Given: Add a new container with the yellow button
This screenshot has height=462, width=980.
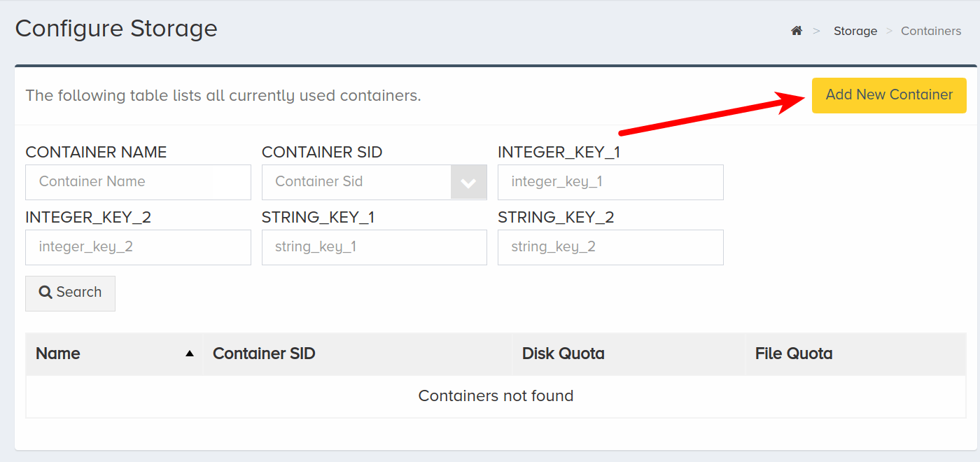Looking at the screenshot, I should [x=889, y=95].
